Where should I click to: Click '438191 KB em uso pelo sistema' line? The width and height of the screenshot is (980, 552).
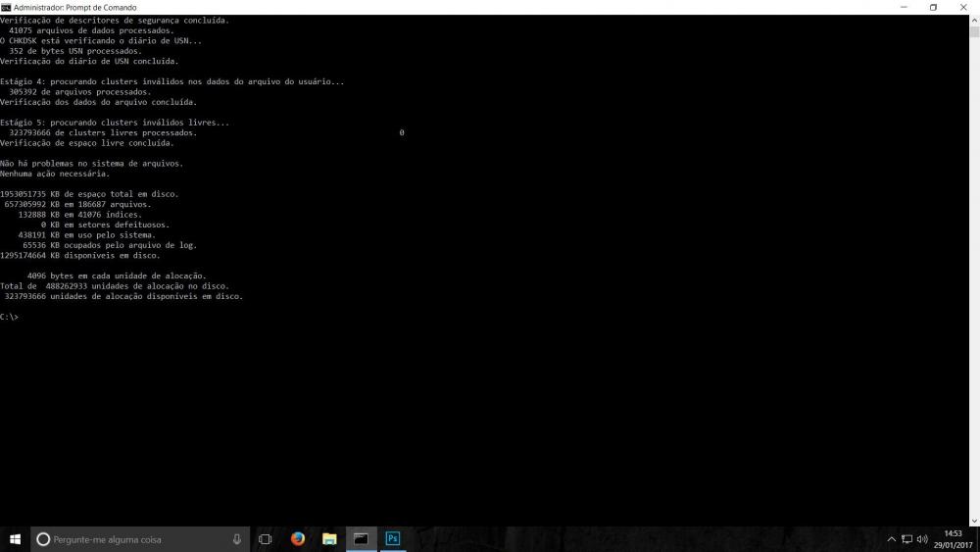[87, 235]
